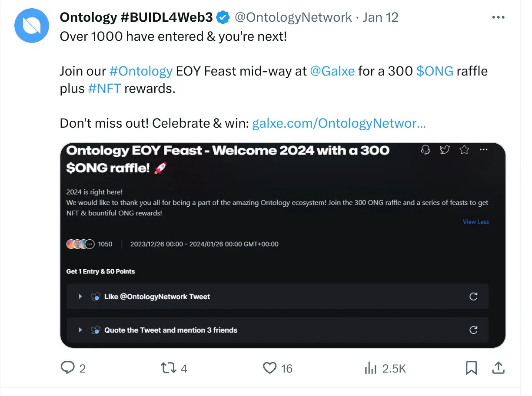
Task: Open the @Galxe mention link
Action: pyautogui.click(x=332, y=71)
